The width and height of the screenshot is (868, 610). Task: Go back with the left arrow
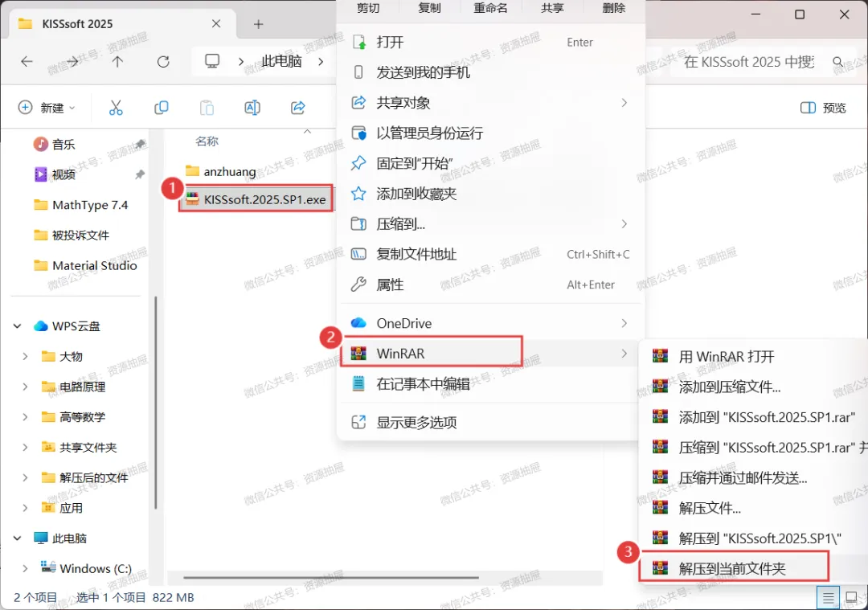pos(27,61)
